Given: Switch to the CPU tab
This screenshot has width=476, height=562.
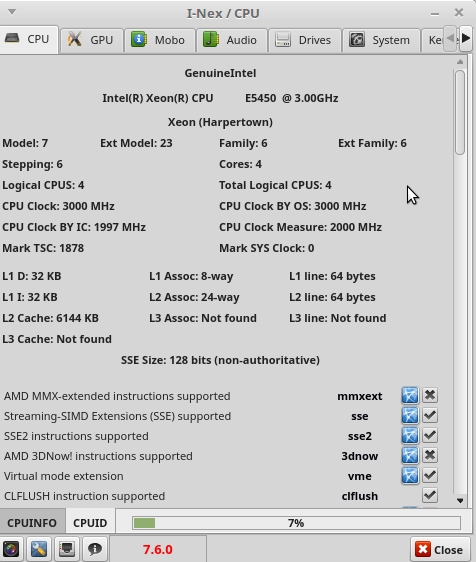Looking at the screenshot, I should (28, 39).
